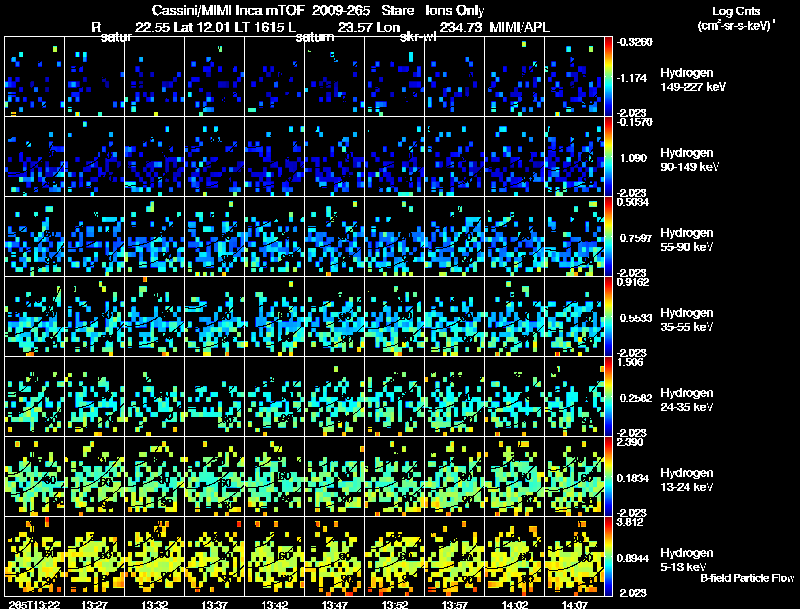This screenshot has width=800, height=609.
Task: Select the 149-227 keV panel at 13:22
Action: pyautogui.click(x=35, y=77)
